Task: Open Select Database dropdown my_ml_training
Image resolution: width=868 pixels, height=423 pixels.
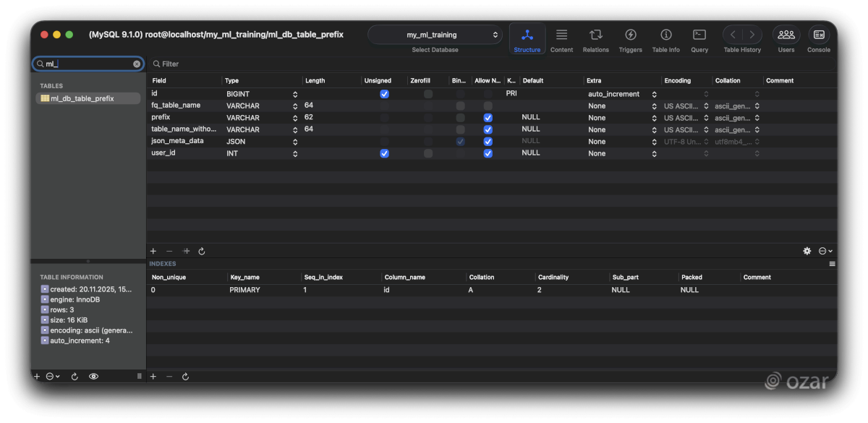Action: tap(434, 35)
